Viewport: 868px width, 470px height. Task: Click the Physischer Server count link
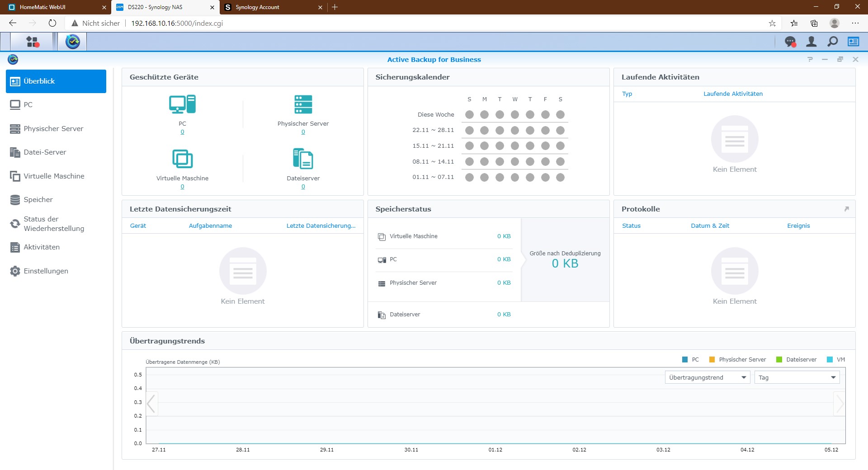tap(303, 132)
